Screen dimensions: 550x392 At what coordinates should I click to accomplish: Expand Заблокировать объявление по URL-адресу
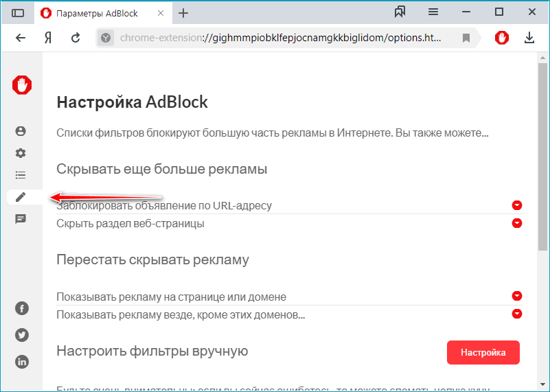pos(516,205)
